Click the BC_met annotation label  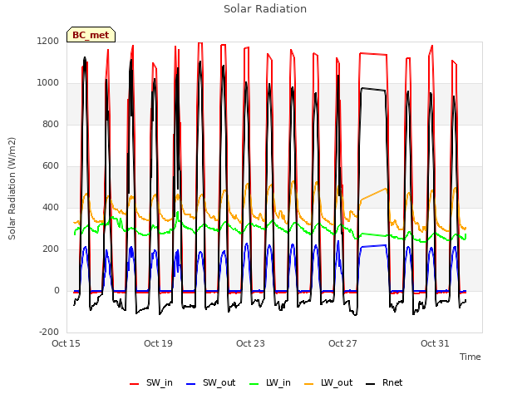[91, 35]
